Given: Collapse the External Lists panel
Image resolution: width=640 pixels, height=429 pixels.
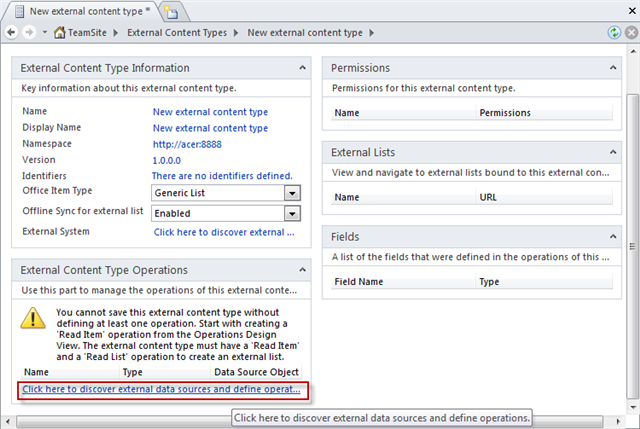Looking at the screenshot, I should [x=612, y=153].
